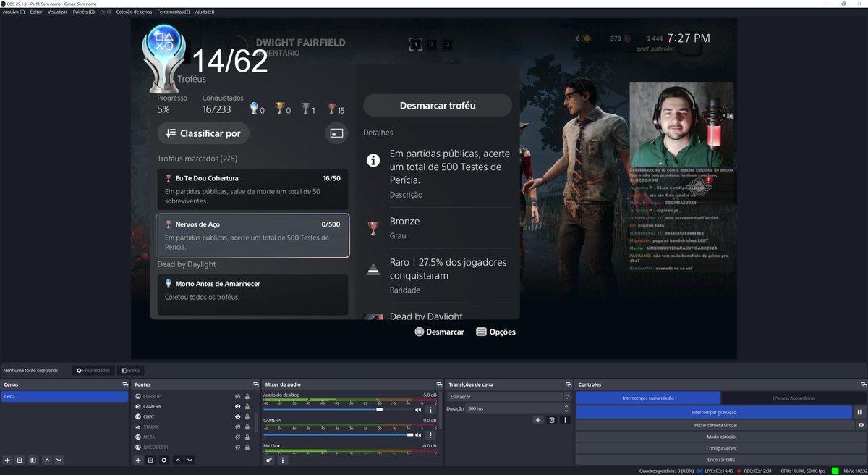Decrease Duração with the spinner down arrow
868x475 pixels.
point(566,411)
